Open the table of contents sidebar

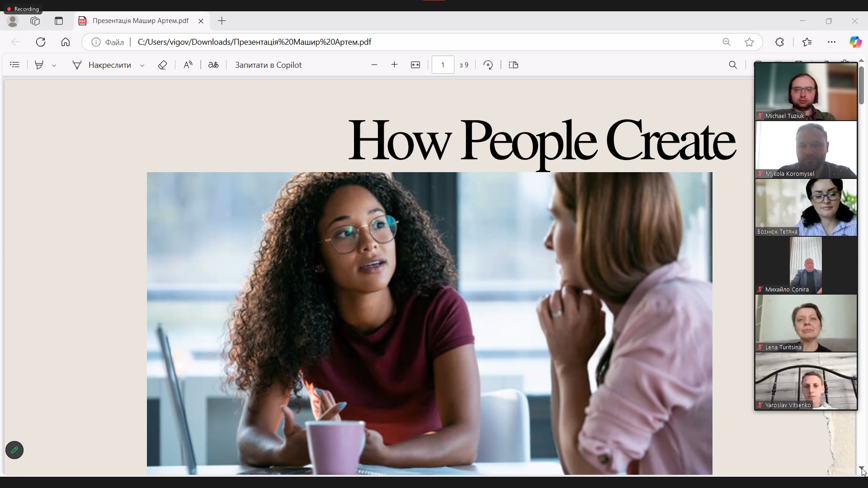click(x=15, y=65)
